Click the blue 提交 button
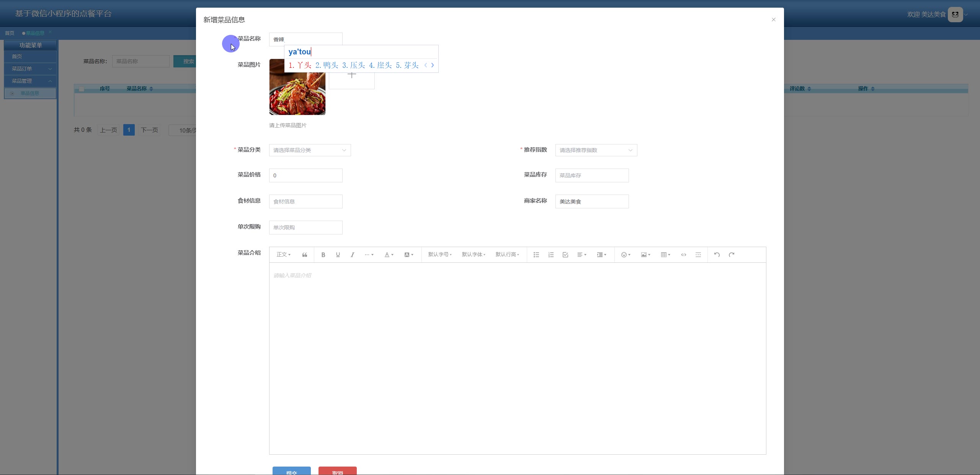Screen dimensions: 980x475 [x=291, y=471]
